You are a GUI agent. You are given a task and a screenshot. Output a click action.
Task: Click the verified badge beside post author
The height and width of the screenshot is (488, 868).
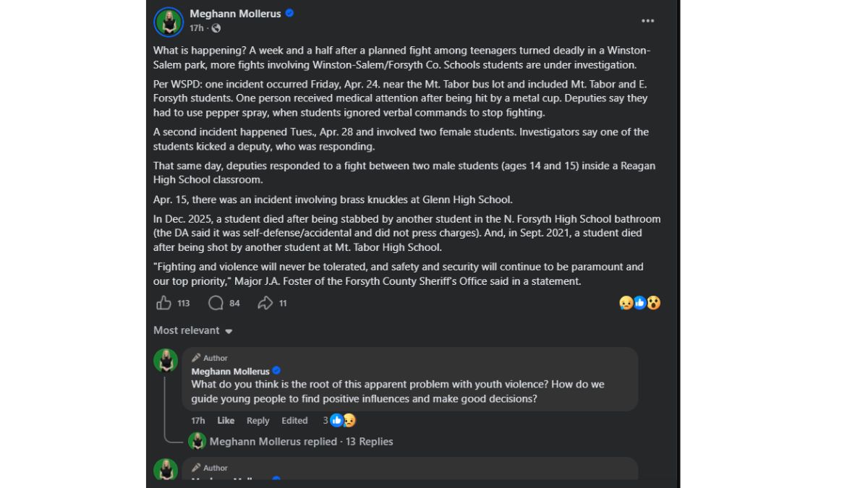click(289, 13)
